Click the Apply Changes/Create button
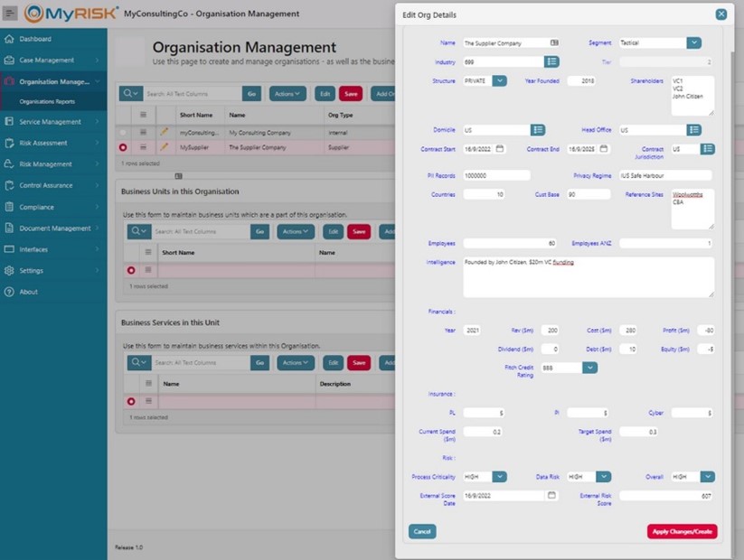This screenshot has height=560, width=744. pyautogui.click(x=682, y=531)
